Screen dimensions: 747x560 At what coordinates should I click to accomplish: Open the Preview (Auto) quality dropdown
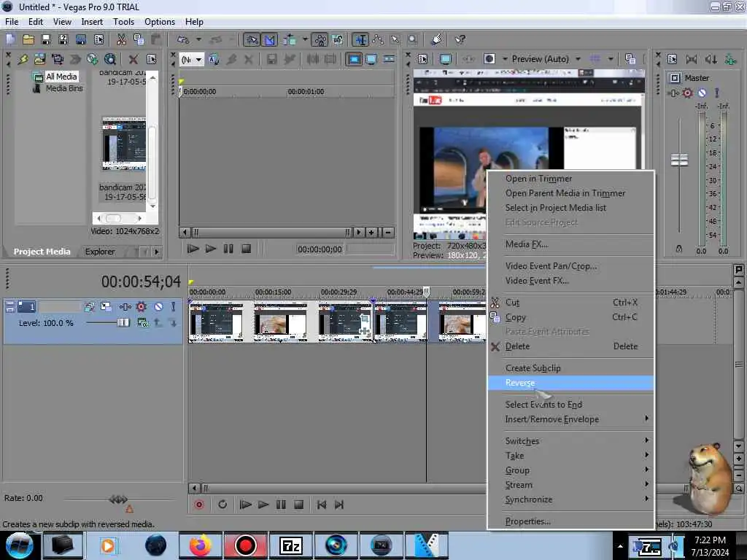tap(578, 59)
